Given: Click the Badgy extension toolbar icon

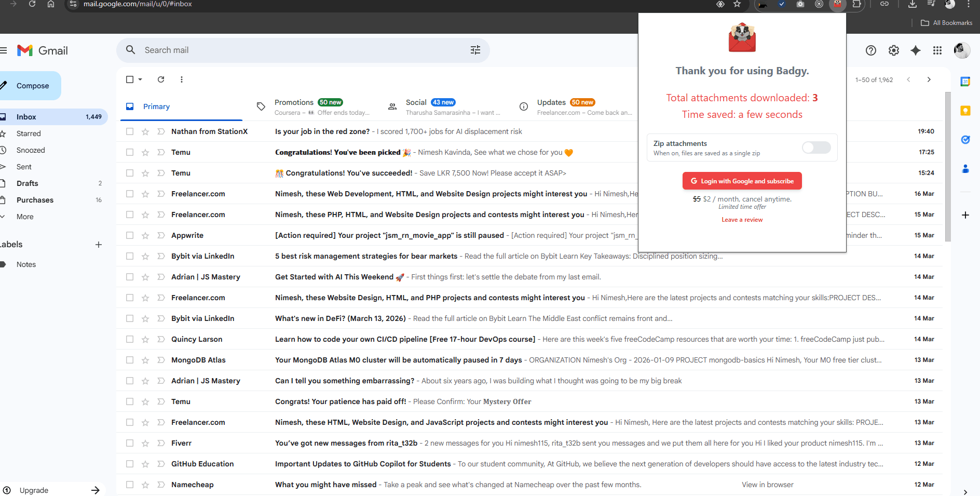Looking at the screenshot, I should coord(837,4).
